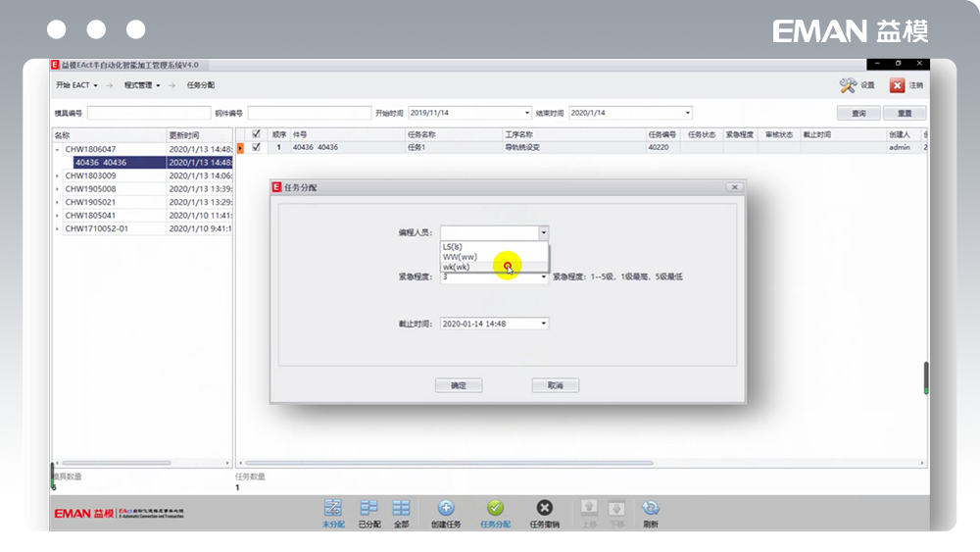This screenshot has height=552, width=980.
Task: Click the 未分配 (unassigned) filter icon
Action: pyautogui.click(x=333, y=508)
